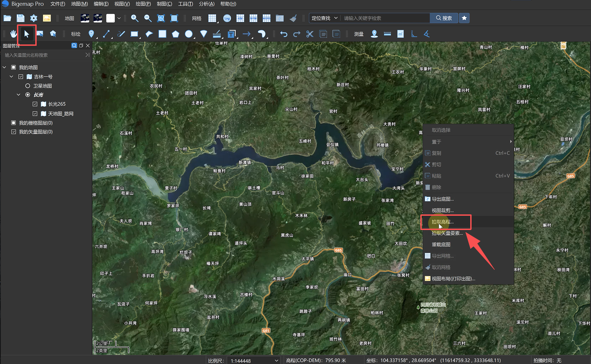Image resolution: width=591 pixels, height=364 pixels.
Task: Uncheck the 长光265 layer checkbox
Action: click(x=35, y=104)
